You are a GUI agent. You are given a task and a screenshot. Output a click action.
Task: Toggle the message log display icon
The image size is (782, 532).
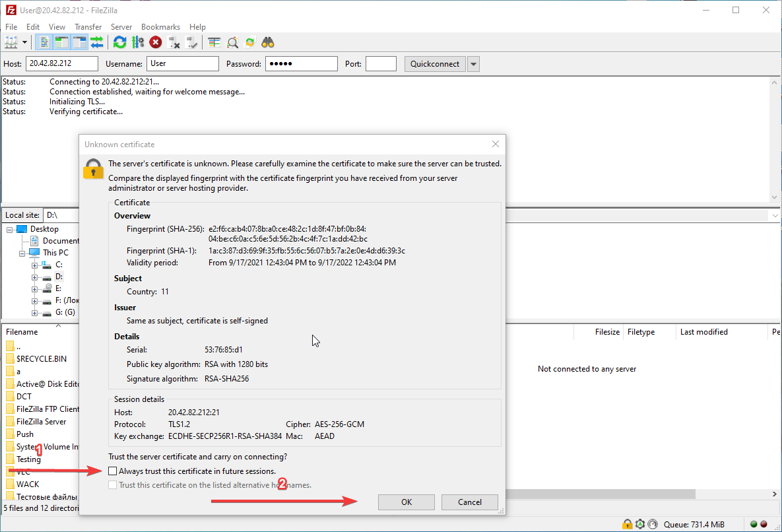(44, 42)
